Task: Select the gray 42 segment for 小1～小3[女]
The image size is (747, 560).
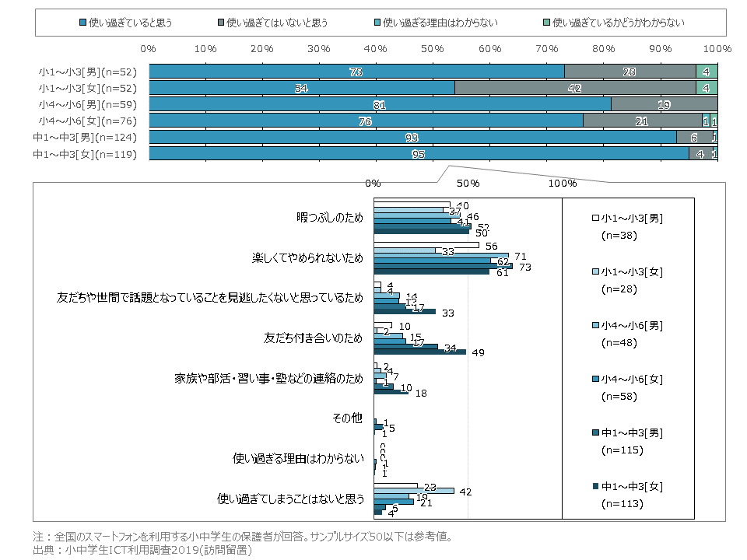Action: click(574, 88)
